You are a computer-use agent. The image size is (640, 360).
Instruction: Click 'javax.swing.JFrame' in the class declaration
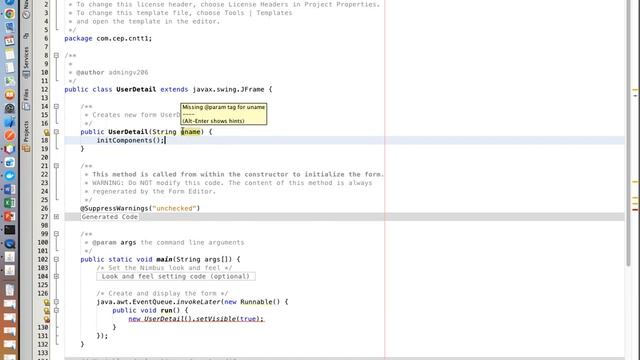[x=228, y=89]
